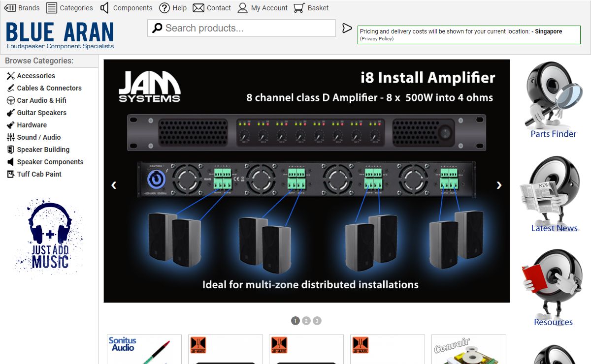Open the Sonitus Audio product card
Screen dimensions: 591x364
[x=144, y=350]
